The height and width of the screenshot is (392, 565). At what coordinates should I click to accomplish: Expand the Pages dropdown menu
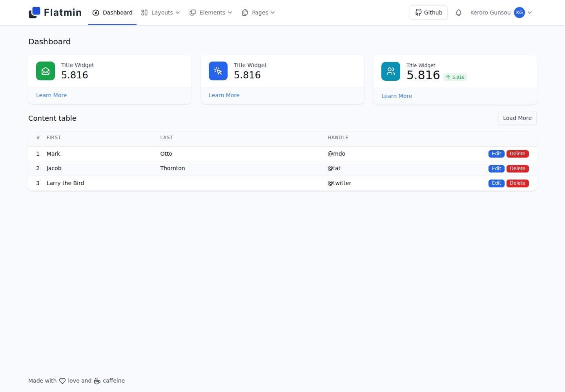pos(258,13)
